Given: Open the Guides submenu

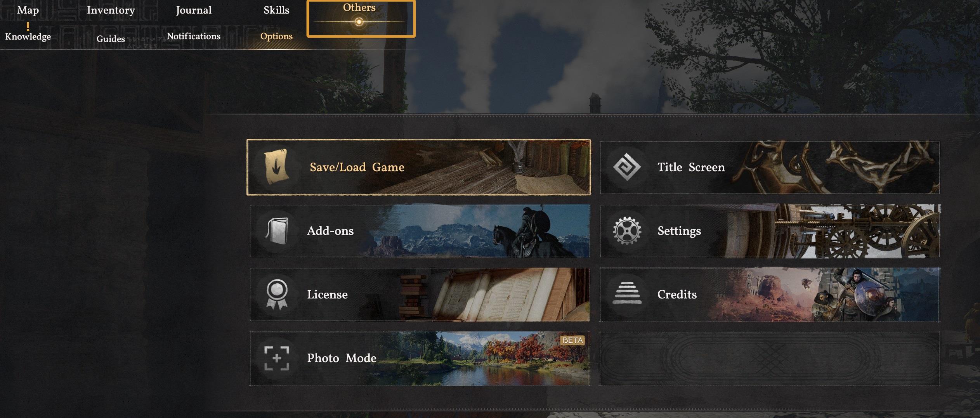Looking at the screenshot, I should click(111, 39).
